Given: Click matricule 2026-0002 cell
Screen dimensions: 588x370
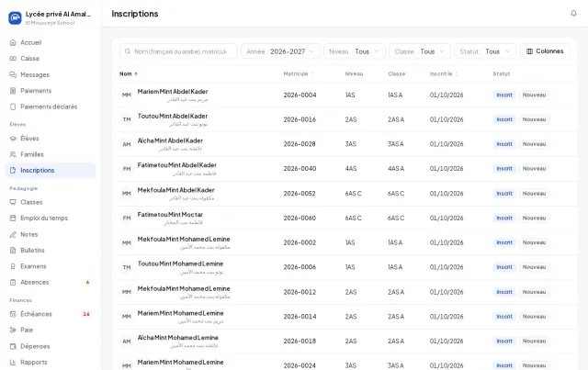Looking at the screenshot, I should 300,243.
